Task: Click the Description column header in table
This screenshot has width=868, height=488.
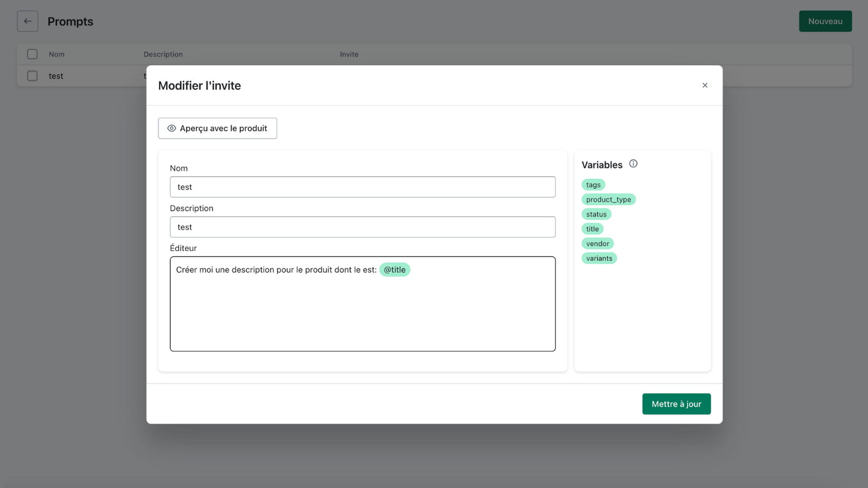Action: pyautogui.click(x=163, y=54)
